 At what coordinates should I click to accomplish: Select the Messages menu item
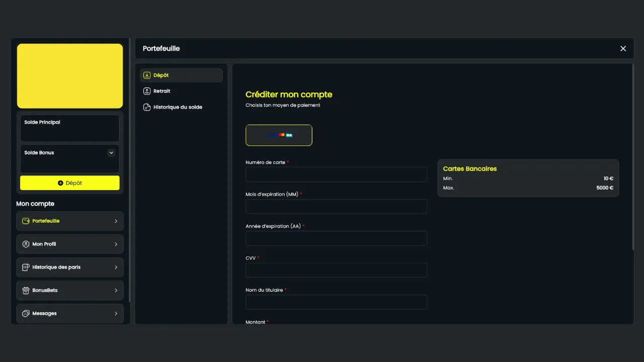point(70,314)
